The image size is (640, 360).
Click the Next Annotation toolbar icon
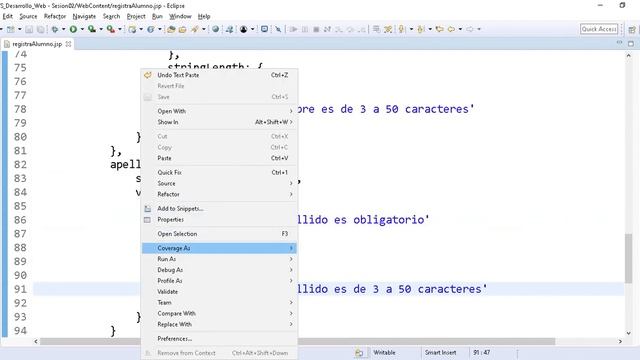pos(402,29)
